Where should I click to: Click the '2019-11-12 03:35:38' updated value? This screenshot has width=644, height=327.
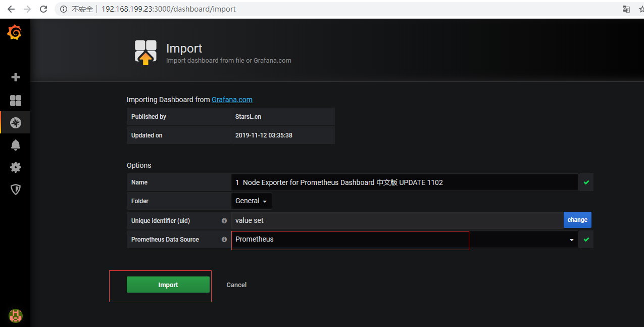(264, 135)
